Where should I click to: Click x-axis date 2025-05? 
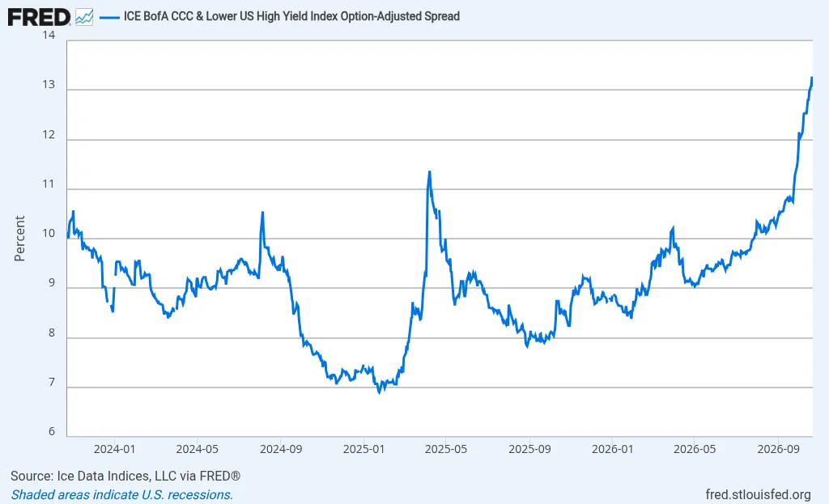446,450
